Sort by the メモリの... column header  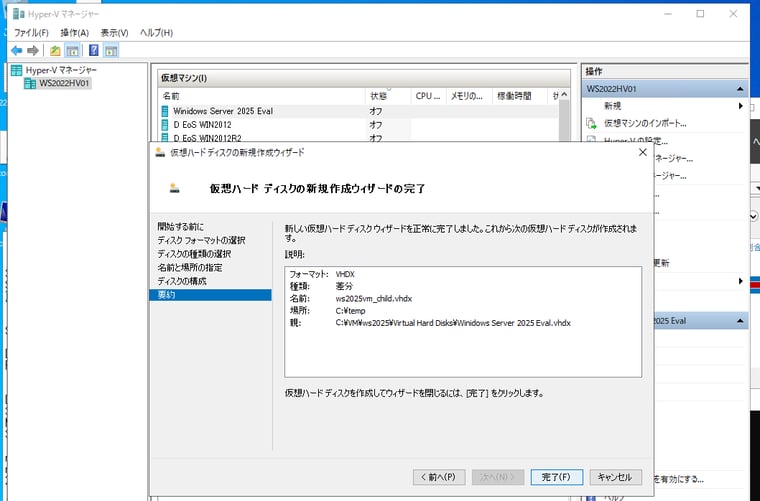point(469,96)
